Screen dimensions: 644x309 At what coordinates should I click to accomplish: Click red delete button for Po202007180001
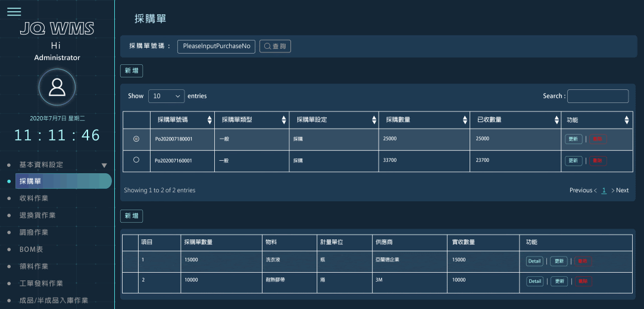[598, 139]
